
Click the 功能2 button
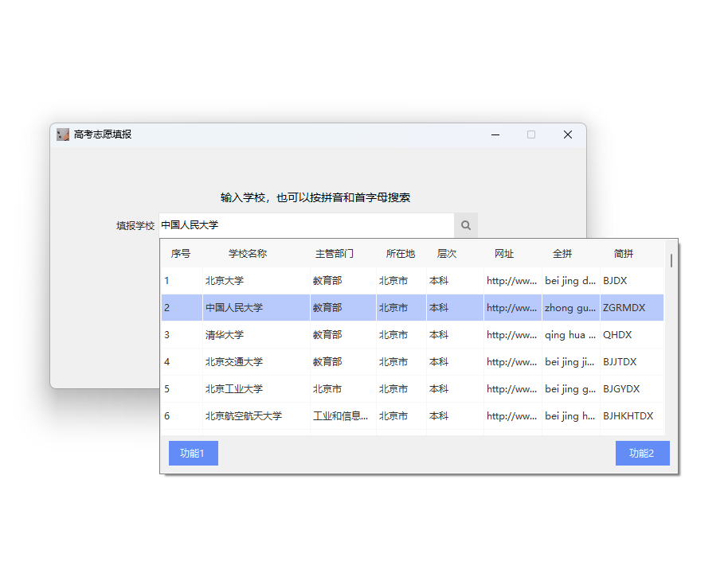[642, 453]
